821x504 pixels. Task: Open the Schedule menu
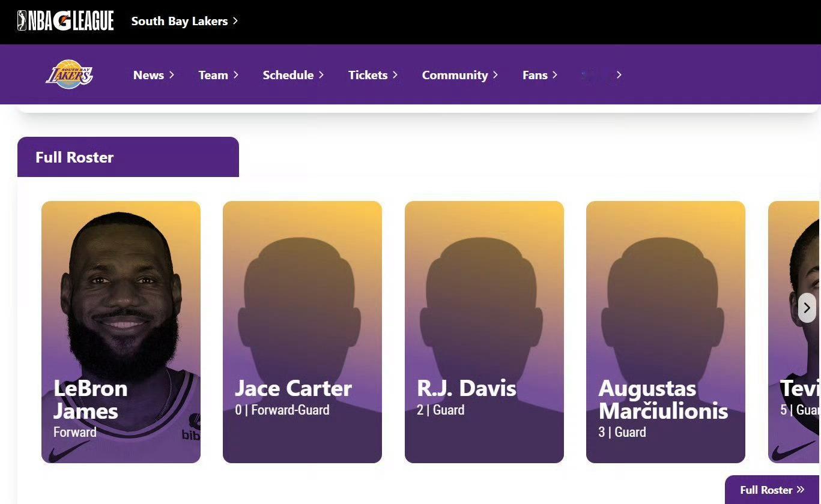(x=293, y=75)
